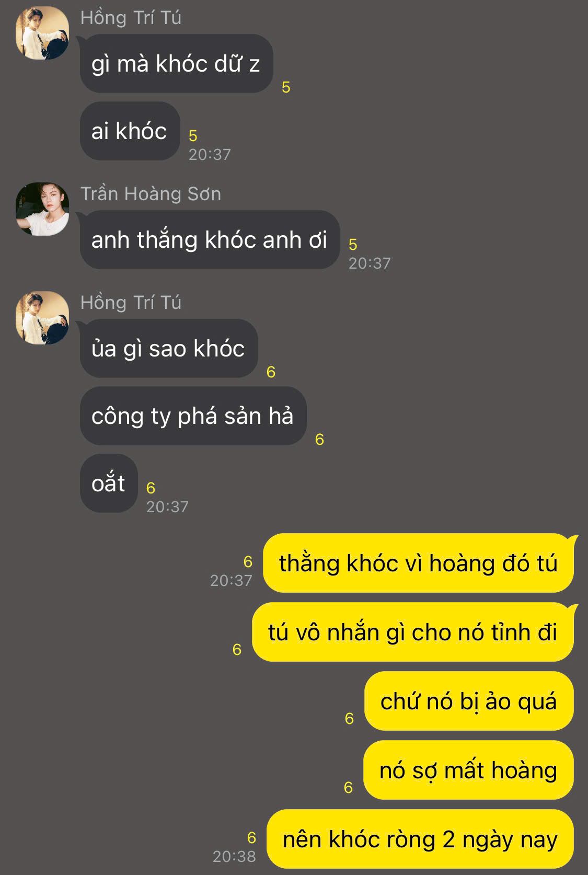
Task: Select the 'anh thắng khóc anh ơi' bubble
Action: (210, 240)
